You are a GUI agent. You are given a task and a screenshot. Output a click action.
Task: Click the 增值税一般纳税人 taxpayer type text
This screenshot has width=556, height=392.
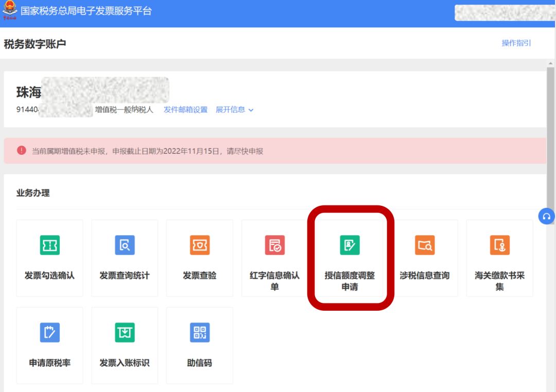[124, 110]
